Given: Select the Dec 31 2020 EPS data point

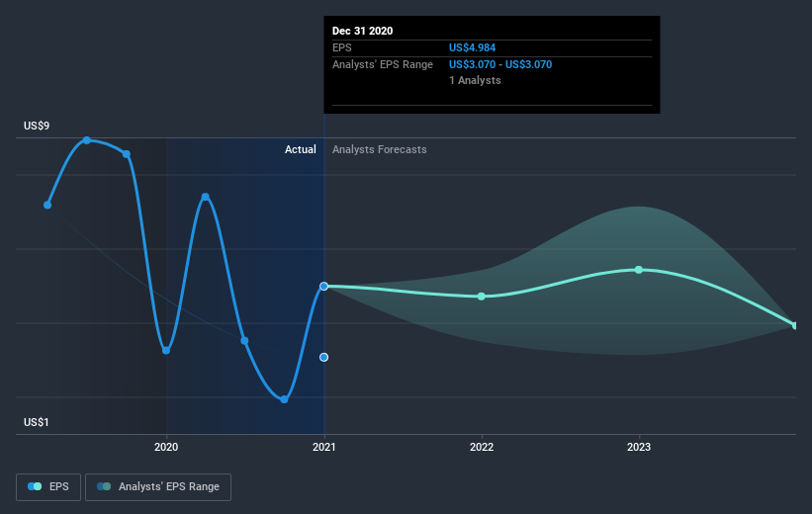Looking at the screenshot, I should [323, 287].
